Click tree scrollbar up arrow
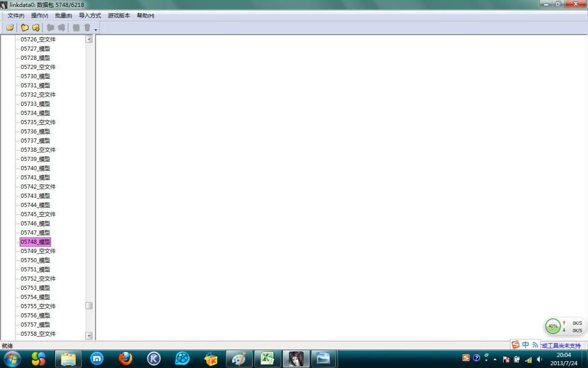The height and width of the screenshot is (368, 588). click(x=89, y=40)
